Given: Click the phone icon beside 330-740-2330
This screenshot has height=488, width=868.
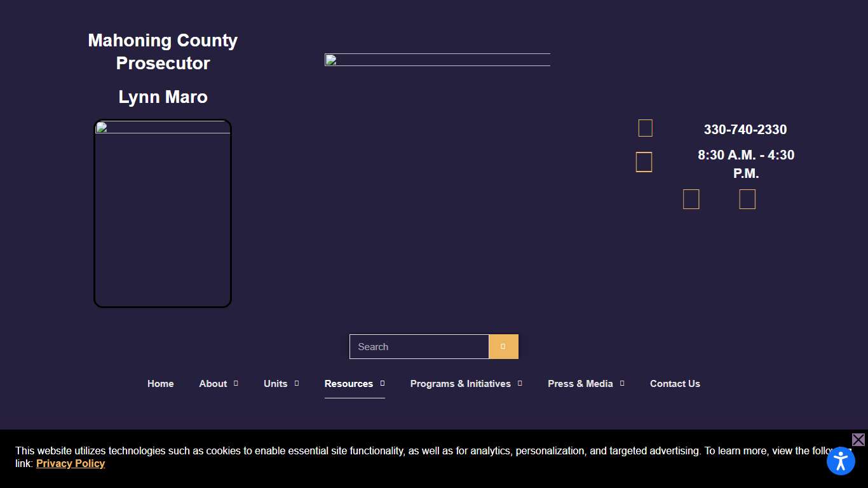Looking at the screenshot, I should pyautogui.click(x=645, y=128).
